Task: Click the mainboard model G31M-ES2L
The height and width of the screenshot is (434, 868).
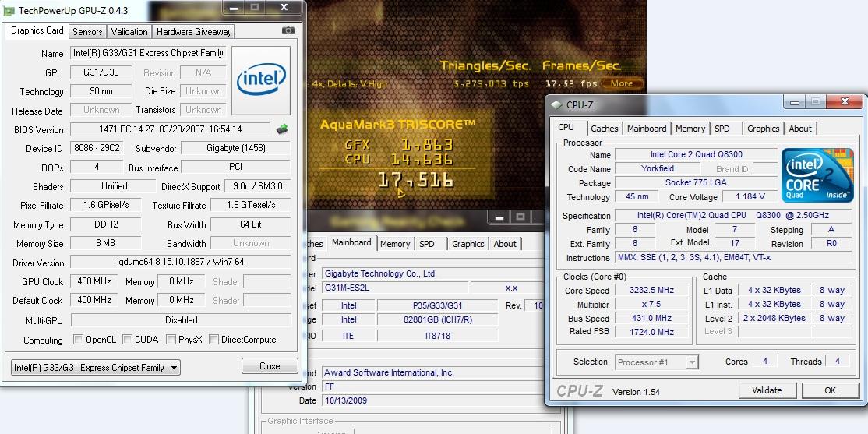Action: 395,288
